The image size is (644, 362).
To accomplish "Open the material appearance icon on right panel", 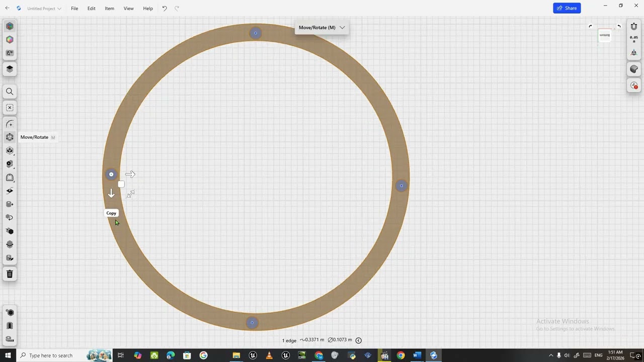I will click(634, 69).
